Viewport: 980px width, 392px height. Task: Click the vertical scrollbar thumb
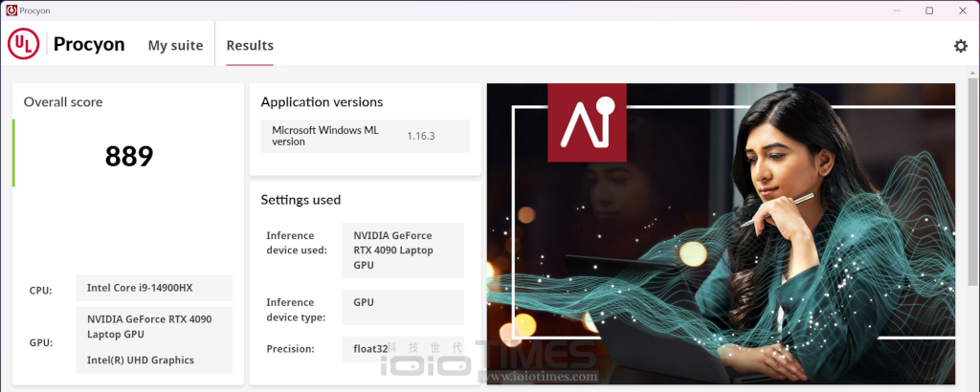pos(972,181)
